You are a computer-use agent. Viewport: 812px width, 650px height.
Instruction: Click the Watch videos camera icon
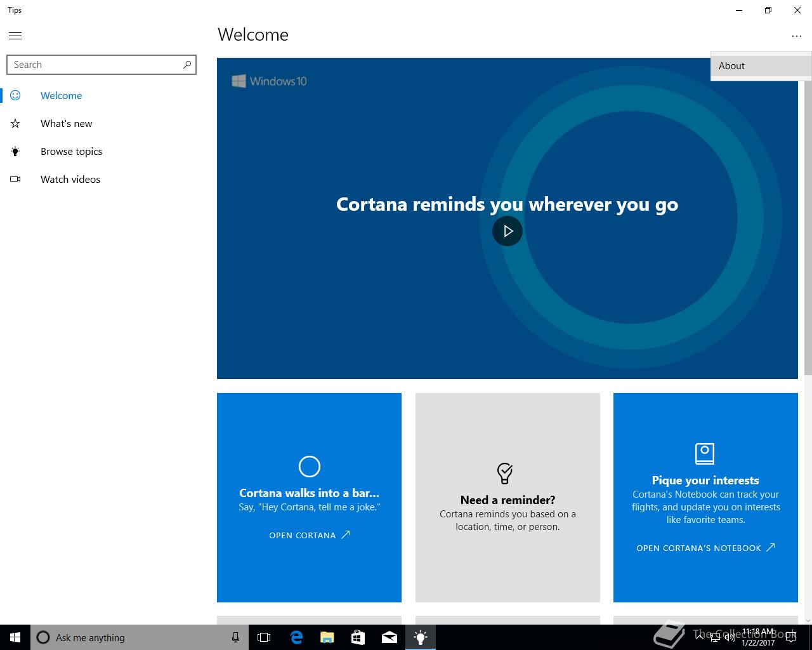click(x=15, y=179)
